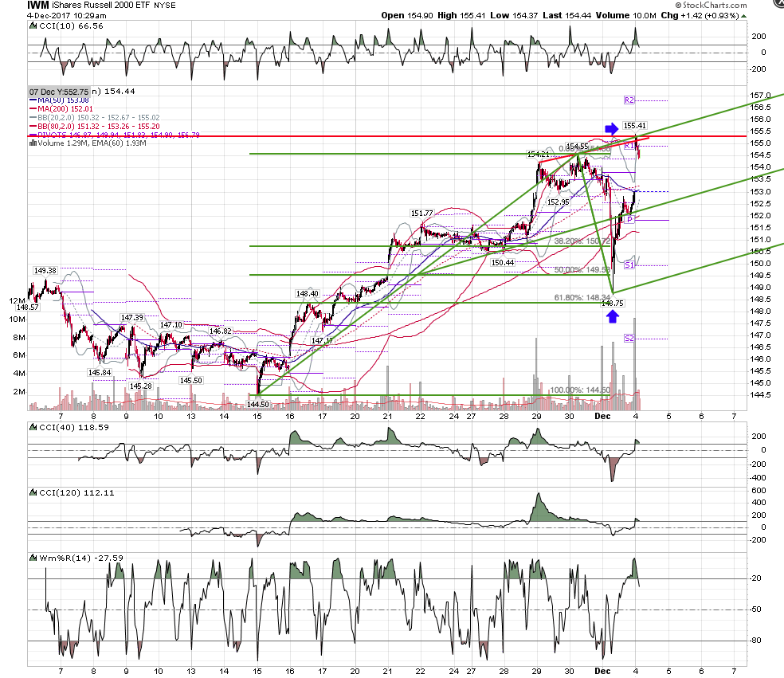Click the green up triangle beside Chg

(x=743, y=16)
